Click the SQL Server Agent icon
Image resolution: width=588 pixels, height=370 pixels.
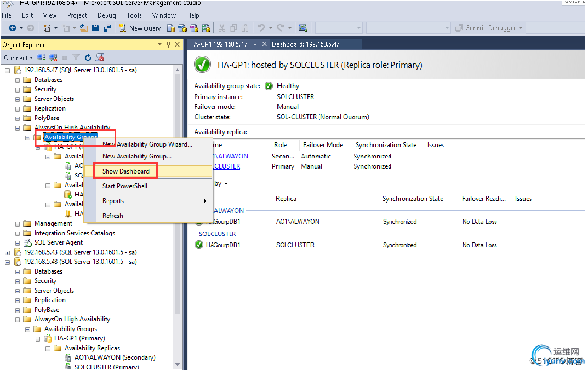(27, 242)
